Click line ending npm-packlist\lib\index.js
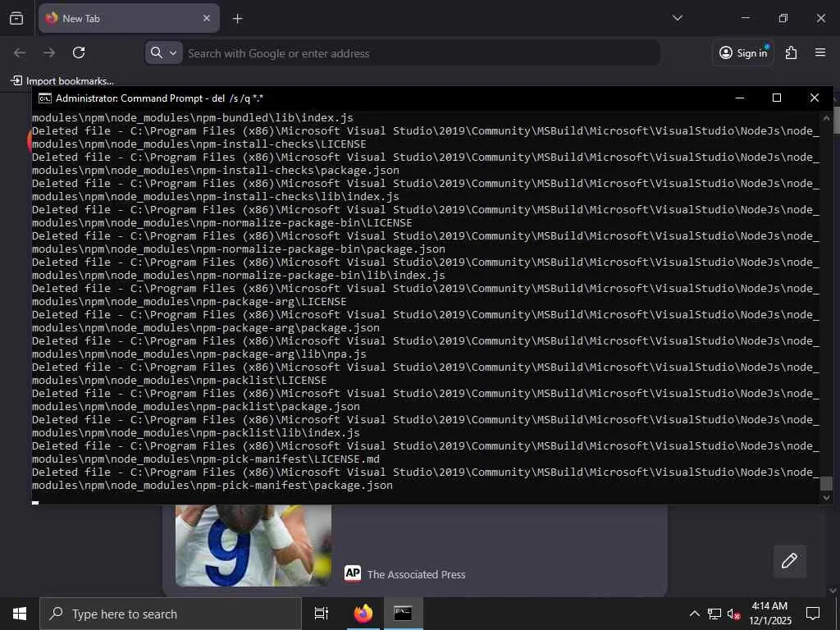 [x=196, y=433]
